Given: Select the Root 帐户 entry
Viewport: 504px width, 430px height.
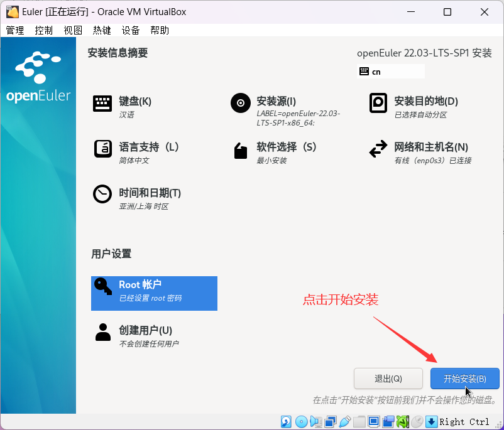Looking at the screenshot, I should coord(155,293).
